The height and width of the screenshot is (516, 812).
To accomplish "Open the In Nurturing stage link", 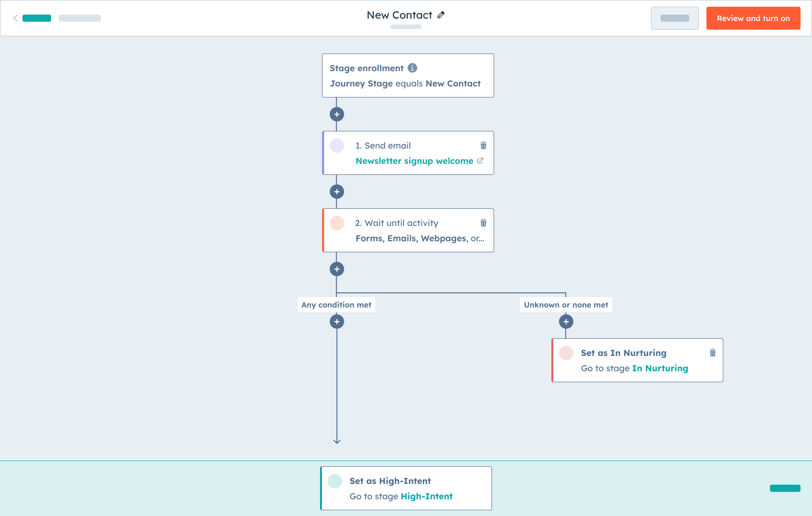I will (x=660, y=368).
